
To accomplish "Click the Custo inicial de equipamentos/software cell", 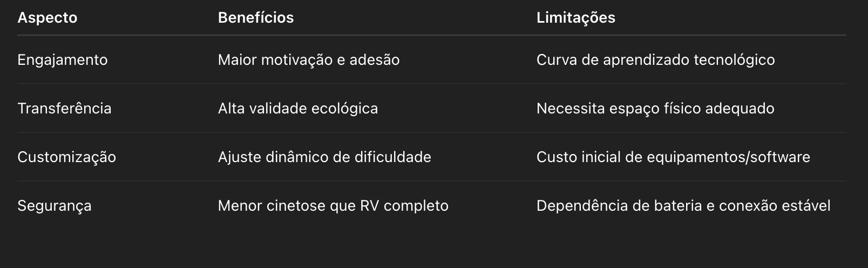I will (673, 157).
